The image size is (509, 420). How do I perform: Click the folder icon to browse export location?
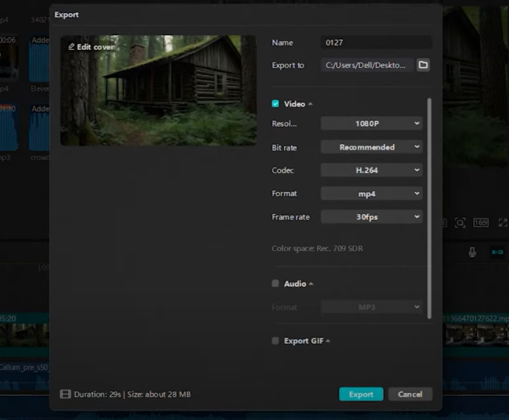(x=423, y=65)
